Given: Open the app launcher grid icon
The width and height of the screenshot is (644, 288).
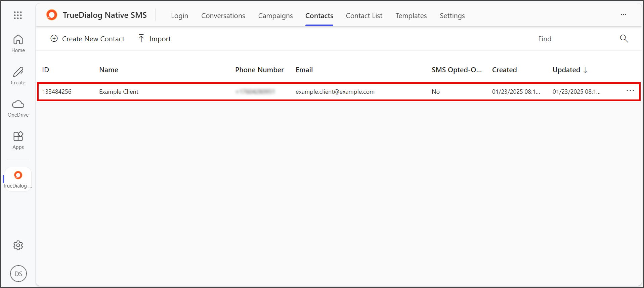Looking at the screenshot, I should point(18,15).
